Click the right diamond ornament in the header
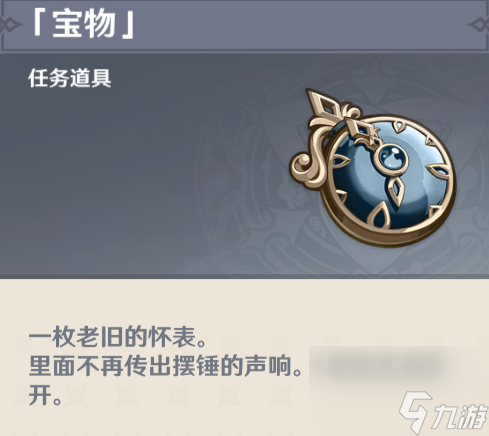This screenshot has height=436, width=489. 479,25
